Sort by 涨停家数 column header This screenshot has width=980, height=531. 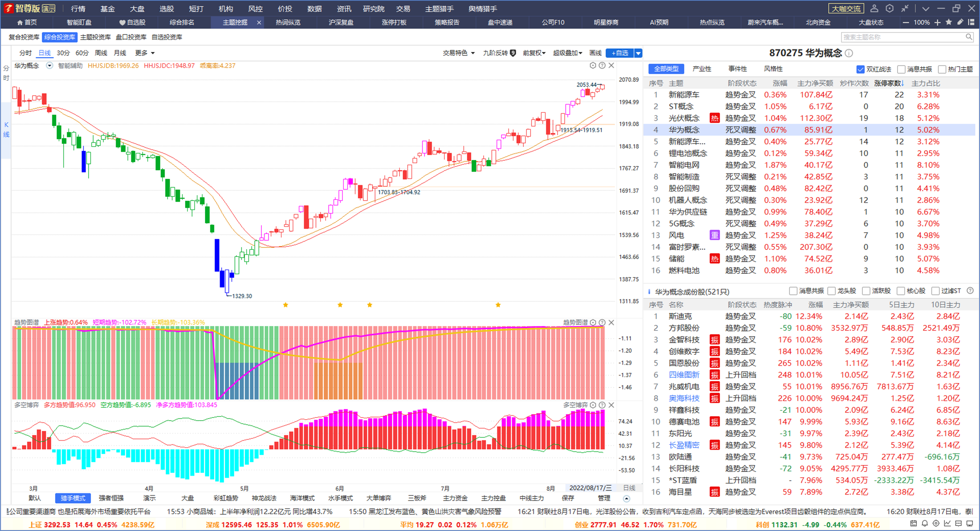coord(889,83)
